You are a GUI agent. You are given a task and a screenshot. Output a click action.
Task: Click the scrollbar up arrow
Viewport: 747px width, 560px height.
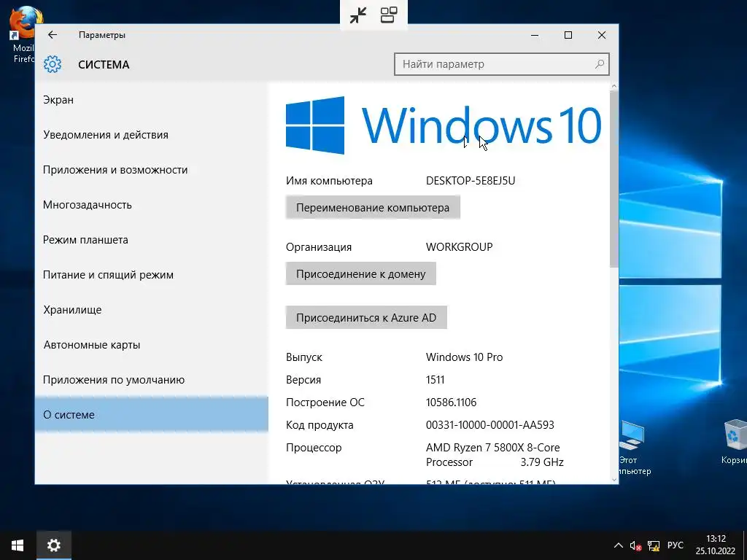[614, 86]
